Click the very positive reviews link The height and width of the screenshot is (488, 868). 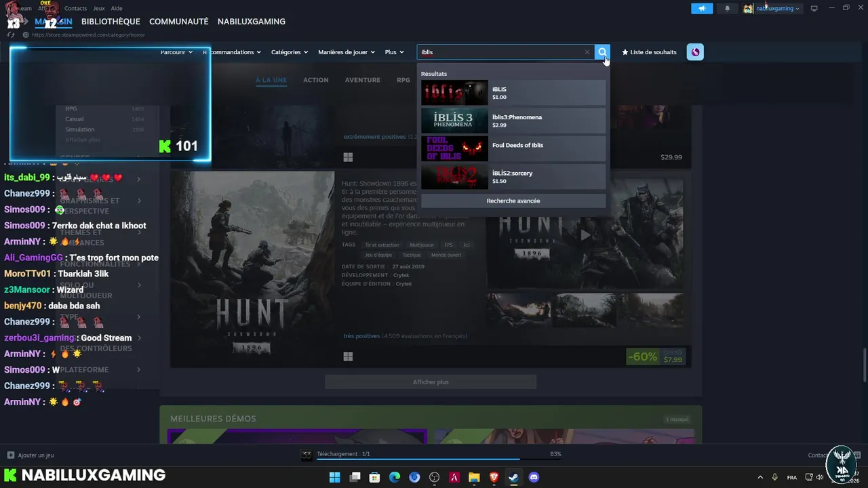point(361,335)
